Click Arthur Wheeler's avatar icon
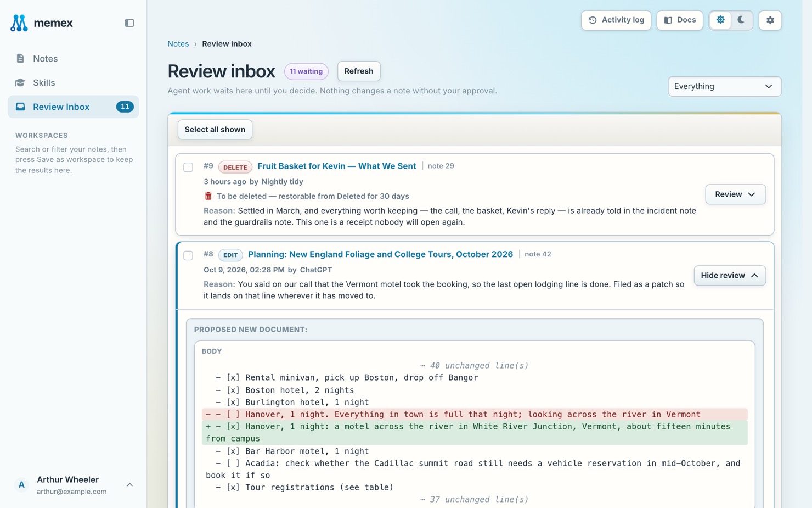The image size is (812, 508). (x=21, y=485)
